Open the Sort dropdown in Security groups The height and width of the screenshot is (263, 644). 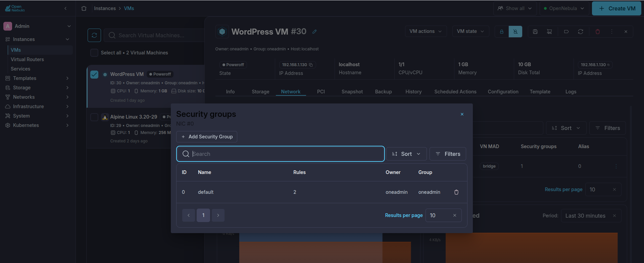tap(406, 154)
